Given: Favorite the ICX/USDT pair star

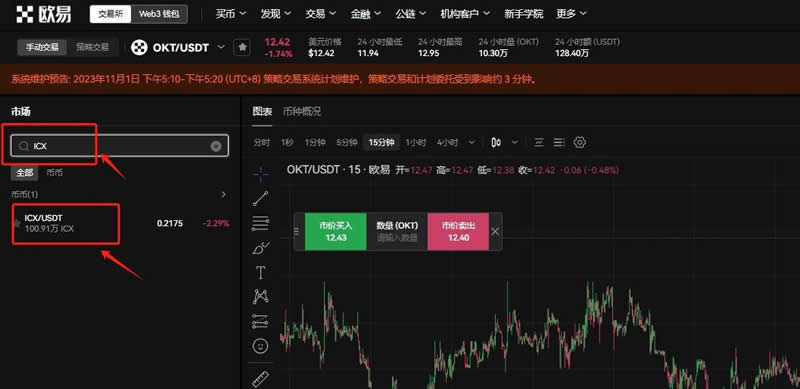Looking at the screenshot, I should [17, 223].
